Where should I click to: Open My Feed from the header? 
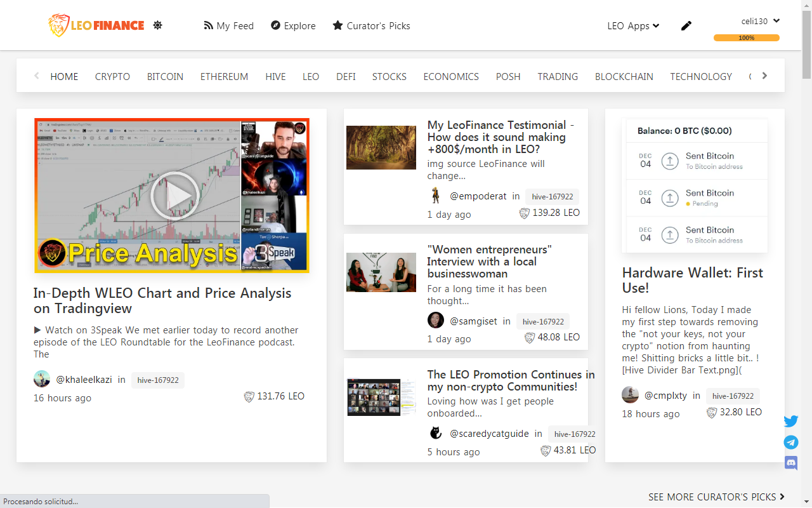tap(228, 26)
